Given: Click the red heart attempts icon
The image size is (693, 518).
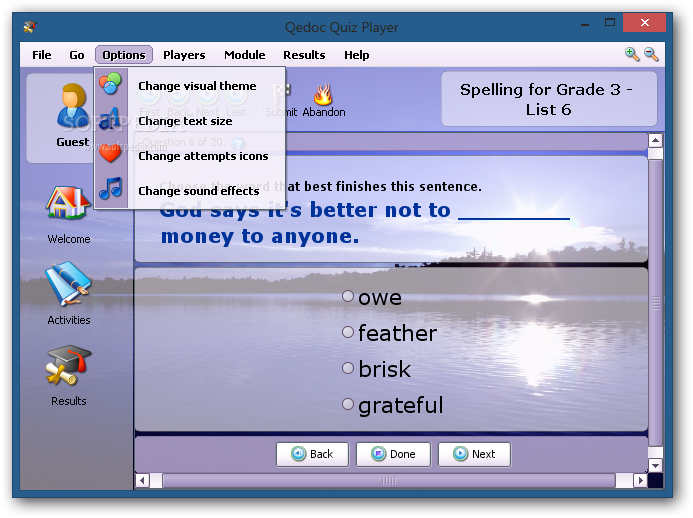Looking at the screenshot, I should (x=110, y=153).
